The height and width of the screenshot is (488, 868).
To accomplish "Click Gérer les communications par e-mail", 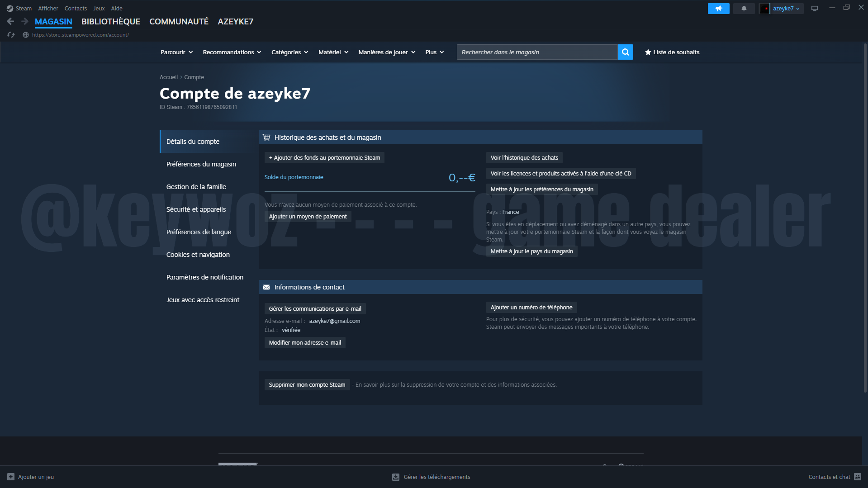I will coord(315,309).
